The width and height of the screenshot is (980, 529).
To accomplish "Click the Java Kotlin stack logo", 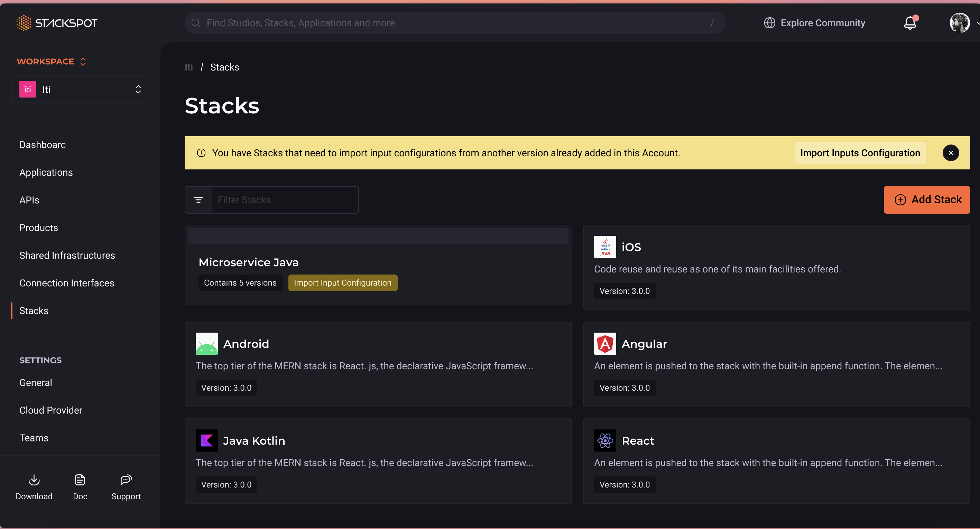I will pyautogui.click(x=206, y=440).
